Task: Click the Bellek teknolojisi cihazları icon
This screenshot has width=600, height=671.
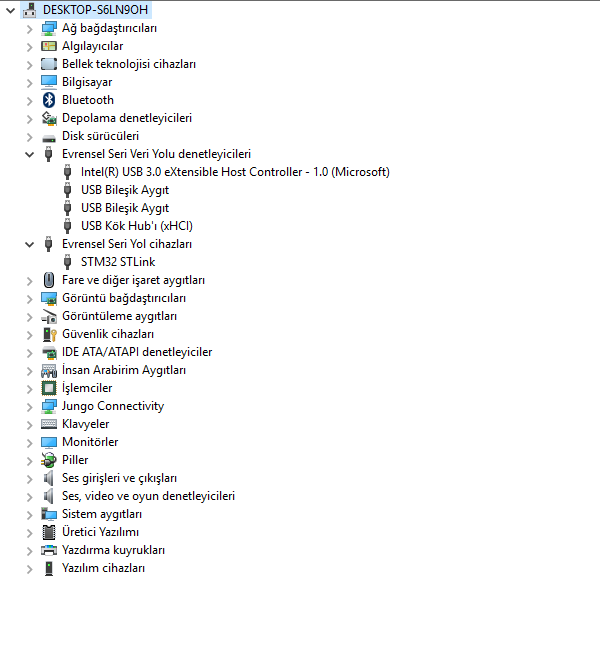Action: click(49, 64)
